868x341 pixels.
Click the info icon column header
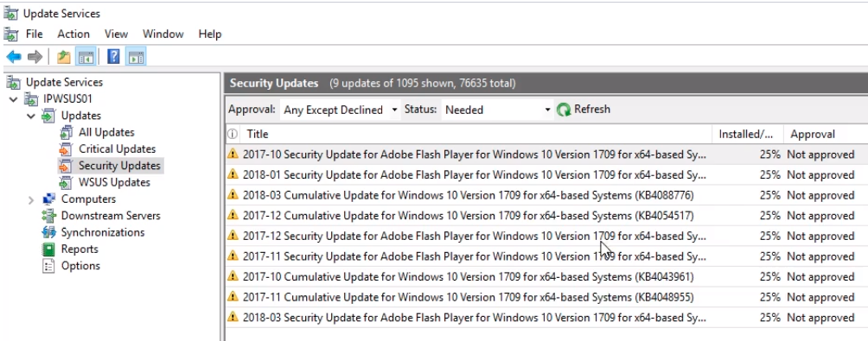233,134
